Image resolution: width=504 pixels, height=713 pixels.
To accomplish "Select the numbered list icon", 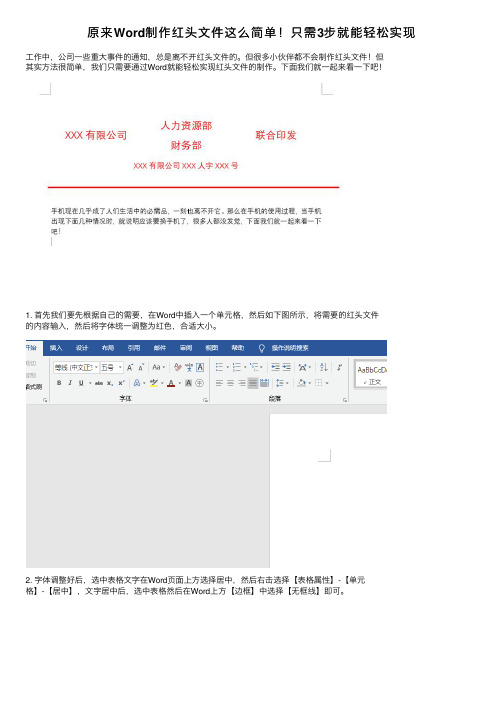I will pos(237,367).
